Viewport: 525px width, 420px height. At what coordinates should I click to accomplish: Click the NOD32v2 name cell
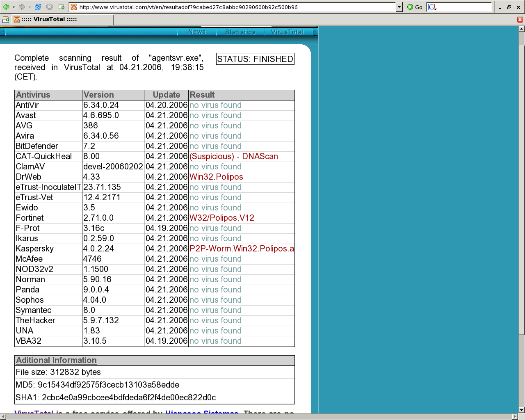pyautogui.click(x=48, y=269)
